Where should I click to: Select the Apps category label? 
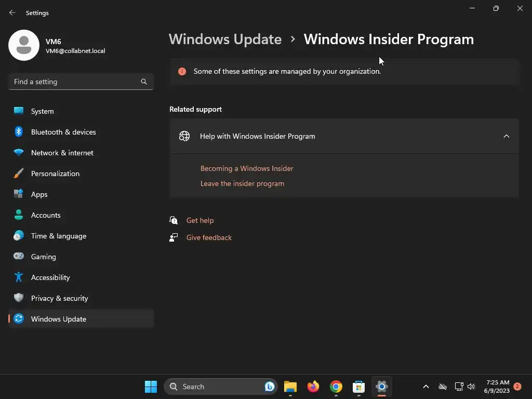pyautogui.click(x=39, y=194)
